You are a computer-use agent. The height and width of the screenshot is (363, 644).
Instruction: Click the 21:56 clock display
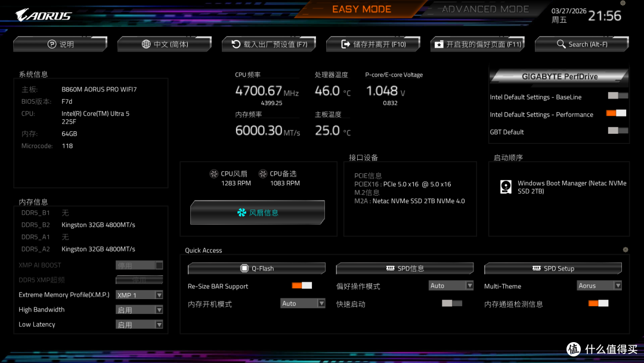605,16
